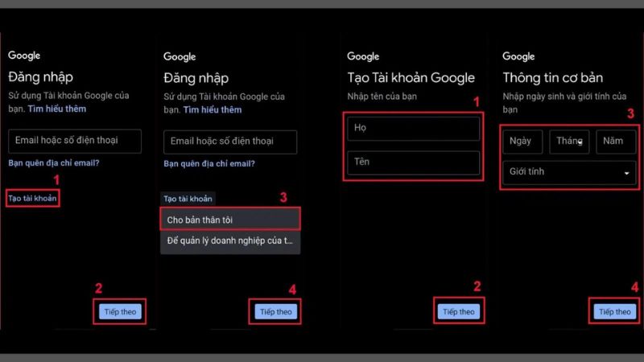Click the email field above the open menu

[x=230, y=142]
